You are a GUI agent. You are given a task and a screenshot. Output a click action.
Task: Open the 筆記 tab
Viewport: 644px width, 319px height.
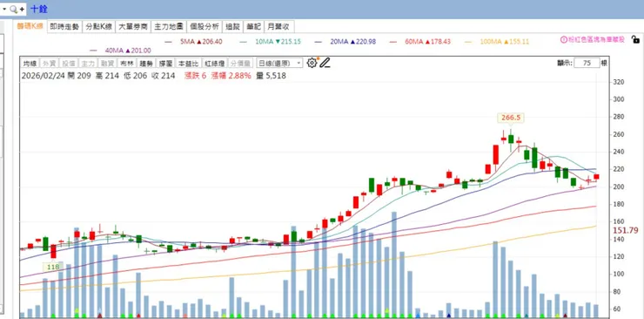pos(253,27)
